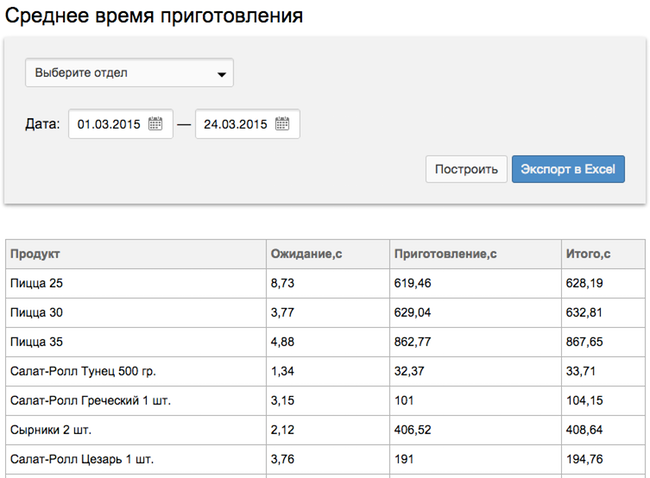This screenshot has width=650, height=478.
Task: Click the 'Продукт' column header
Action: (x=136, y=254)
